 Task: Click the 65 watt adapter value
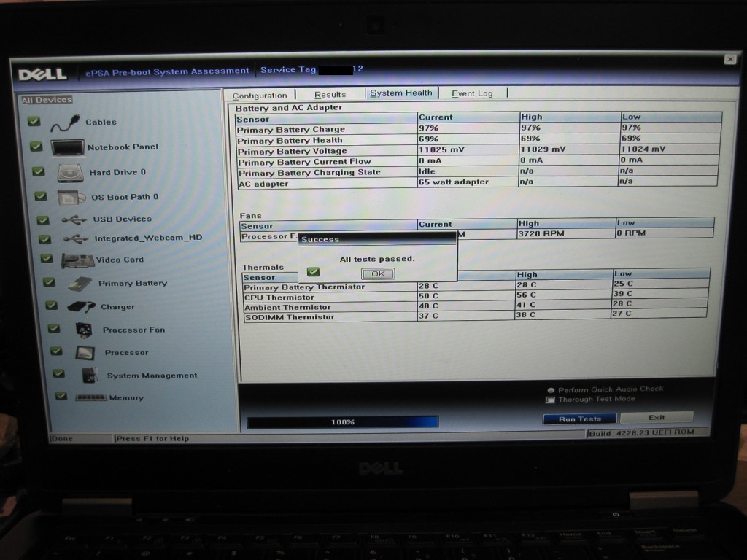pos(454,182)
